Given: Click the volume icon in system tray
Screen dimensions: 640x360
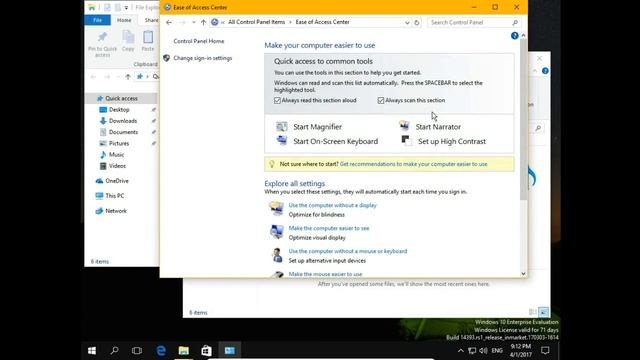Looking at the screenshot, I should pyautogui.click(x=484, y=351).
